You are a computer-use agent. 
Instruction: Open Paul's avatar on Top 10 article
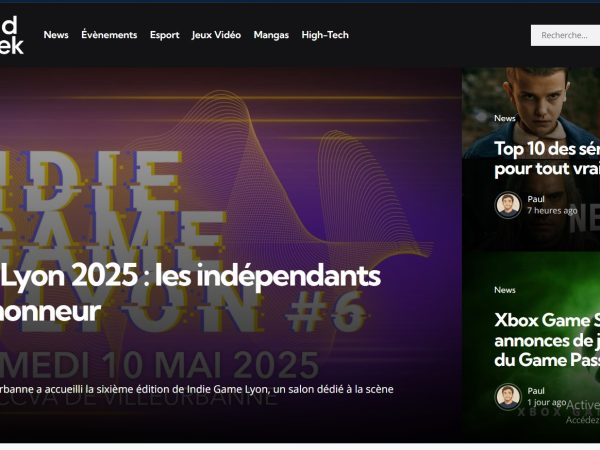[x=508, y=205]
